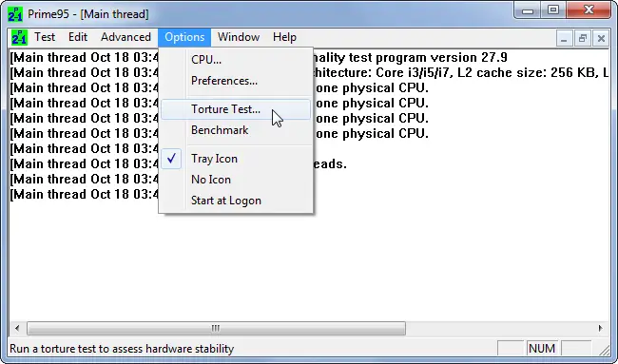Click the Prime95 icon in menu bar
618x364 pixels.
point(19,37)
